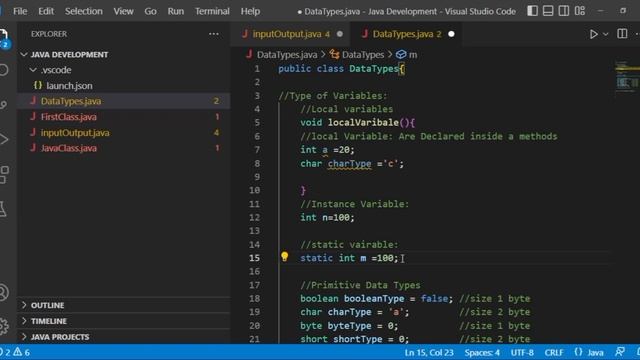Change UTF-8 encoding setting
This screenshot has width=640, height=360.
522,353
